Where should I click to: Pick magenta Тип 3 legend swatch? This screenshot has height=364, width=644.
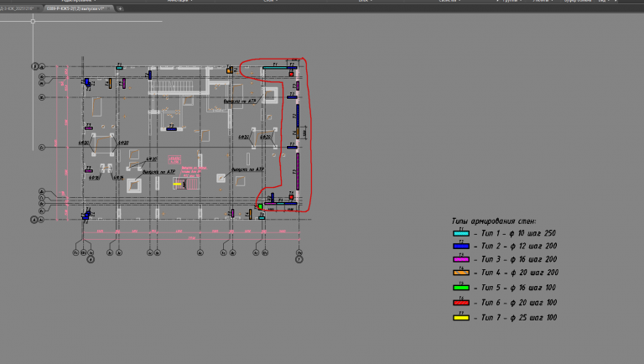pyautogui.click(x=460, y=261)
